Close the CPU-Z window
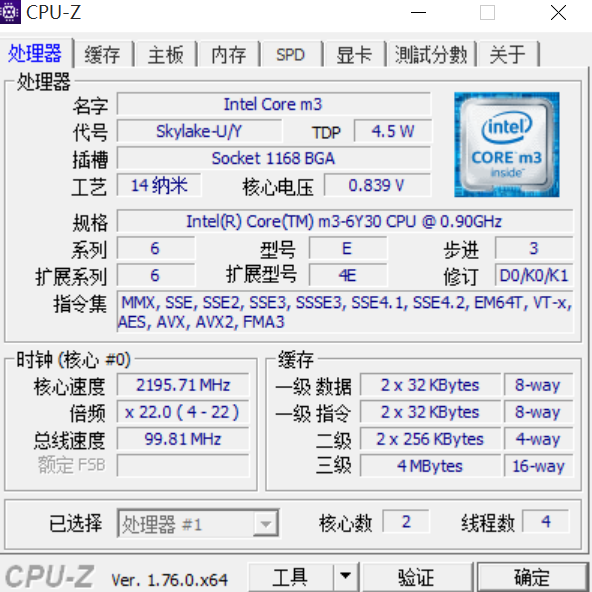The height and width of the screenshot is (592, 592). pos(558,13)
